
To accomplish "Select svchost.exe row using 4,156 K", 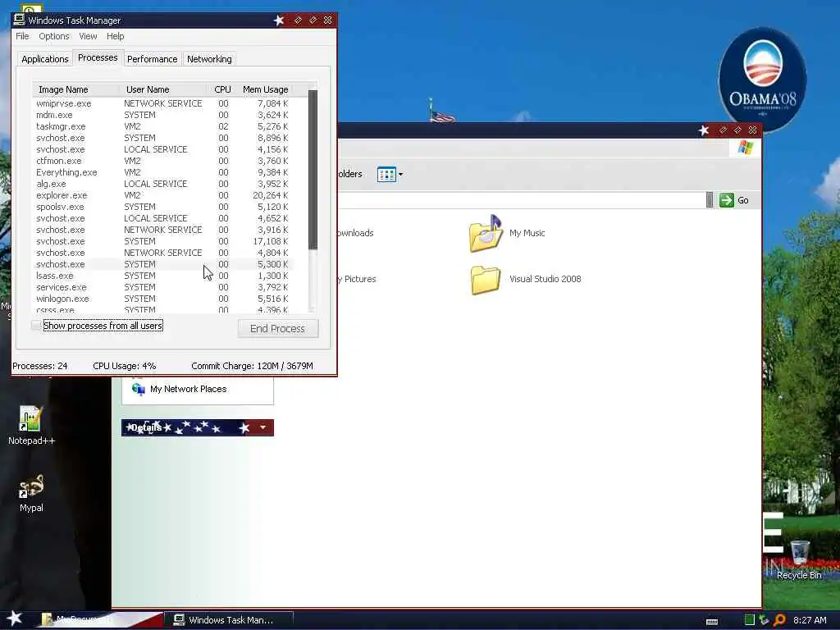I will [162, 149].
